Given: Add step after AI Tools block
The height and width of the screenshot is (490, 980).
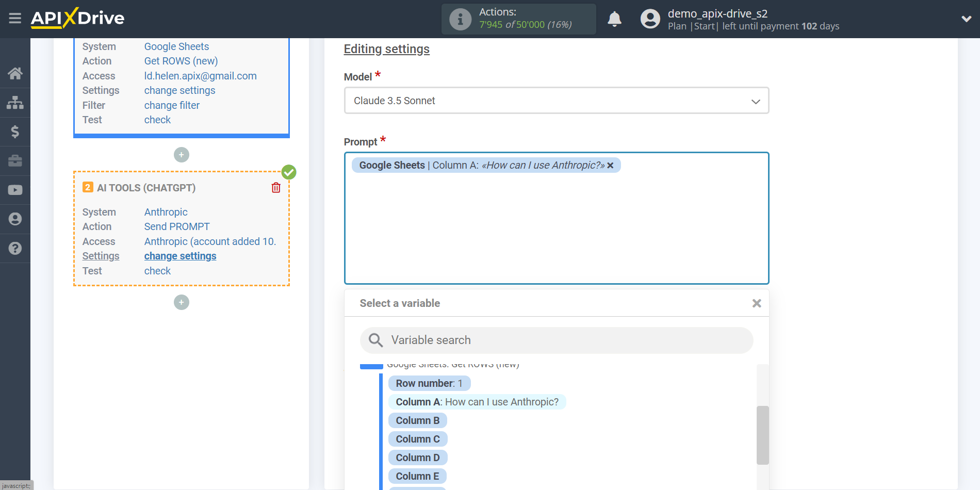Looking at the screenshot, I should pyautogui.click(x=182, y=302).
